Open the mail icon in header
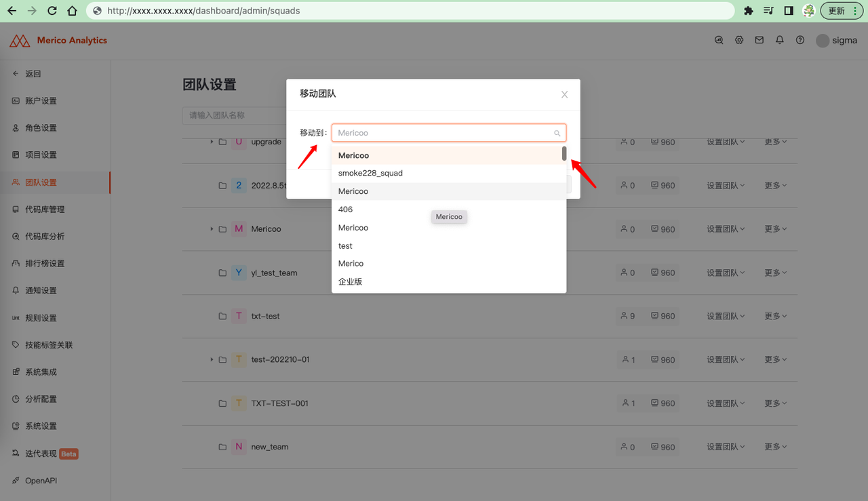Screen dimensions: 868x501 point(759,41)
